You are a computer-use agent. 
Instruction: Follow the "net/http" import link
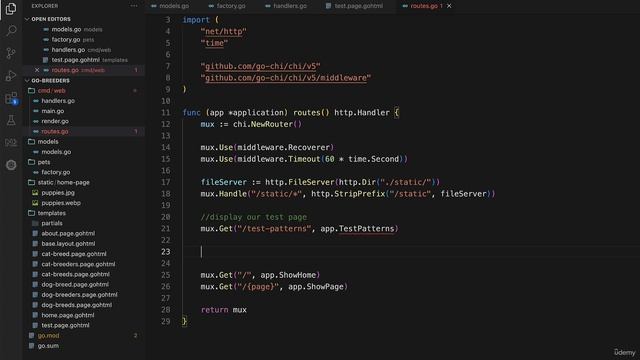223,31
